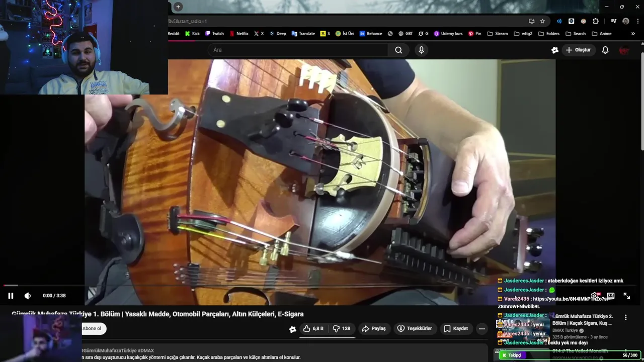Mute the video with the speaker icon
This screenshot has height=362, width=644.
tap(28, 296)
